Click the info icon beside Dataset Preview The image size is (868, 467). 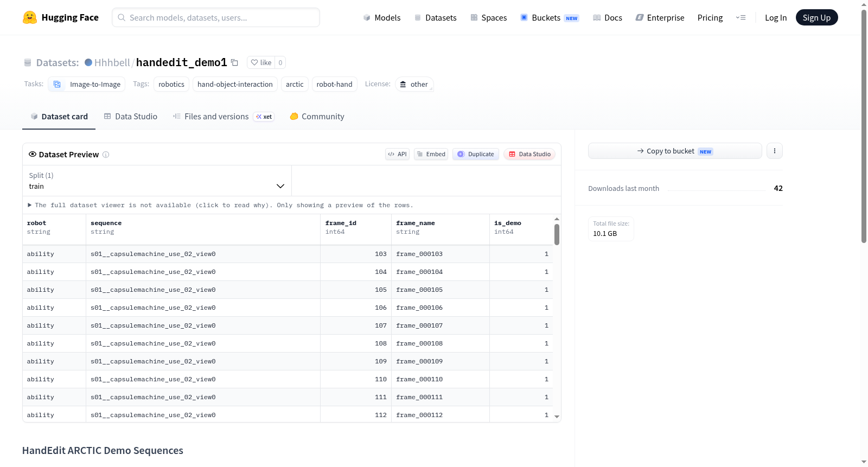(106, 155)
